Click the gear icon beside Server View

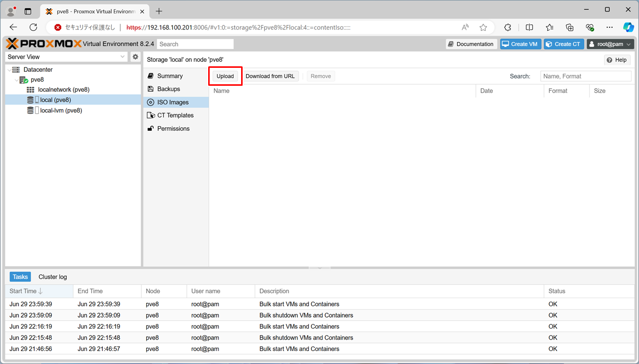coord(135,57)
